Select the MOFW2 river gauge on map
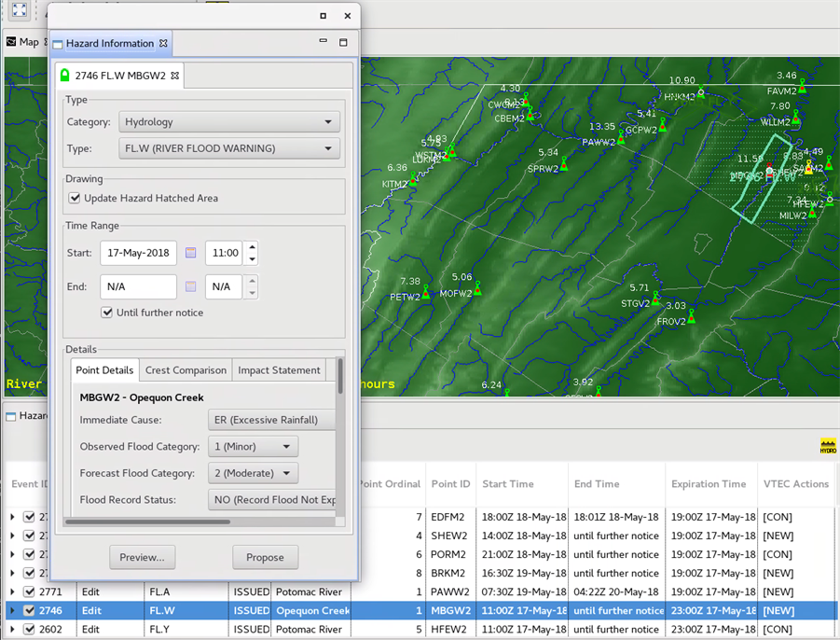The height and width of the screenshot is (640, 840). click(x=477, y=288)
